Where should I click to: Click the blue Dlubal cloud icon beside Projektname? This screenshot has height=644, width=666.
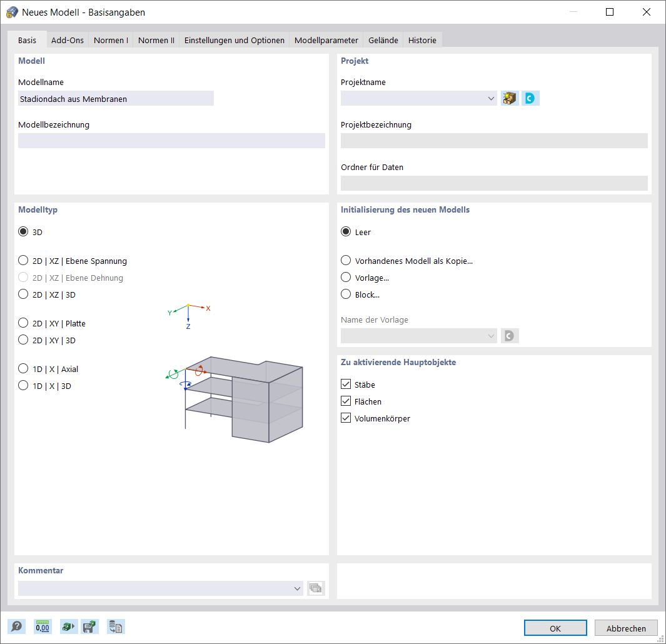tap(530, 98)
